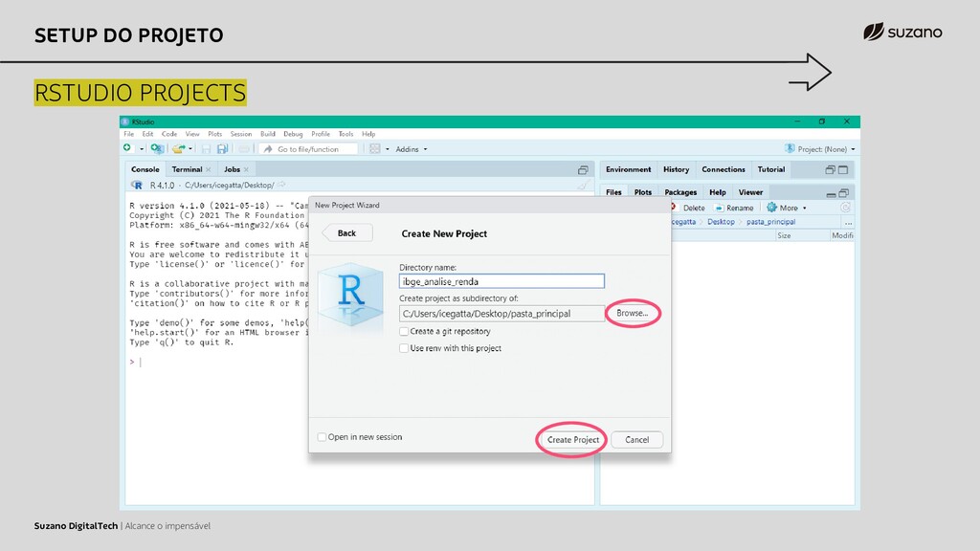Click the go to directory ellipsis
This screenshot has width=980, height=551.
tap(848, 222)
